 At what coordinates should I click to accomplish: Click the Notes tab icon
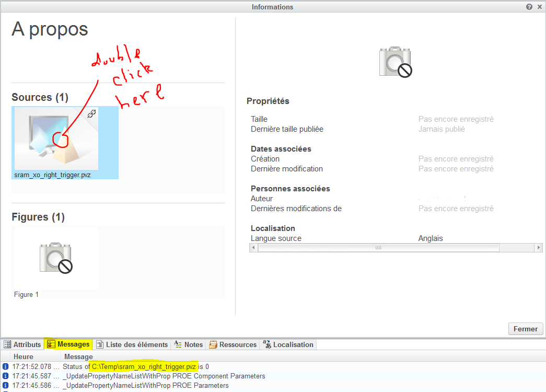click(x=178, y=344)
